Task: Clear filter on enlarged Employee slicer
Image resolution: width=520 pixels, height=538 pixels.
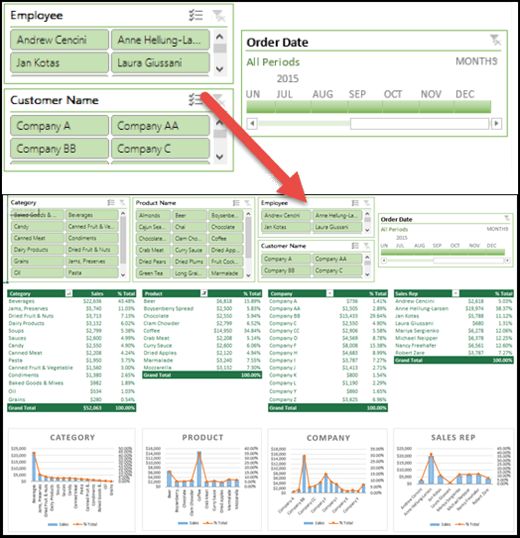Action: click(x=218, y=16)
